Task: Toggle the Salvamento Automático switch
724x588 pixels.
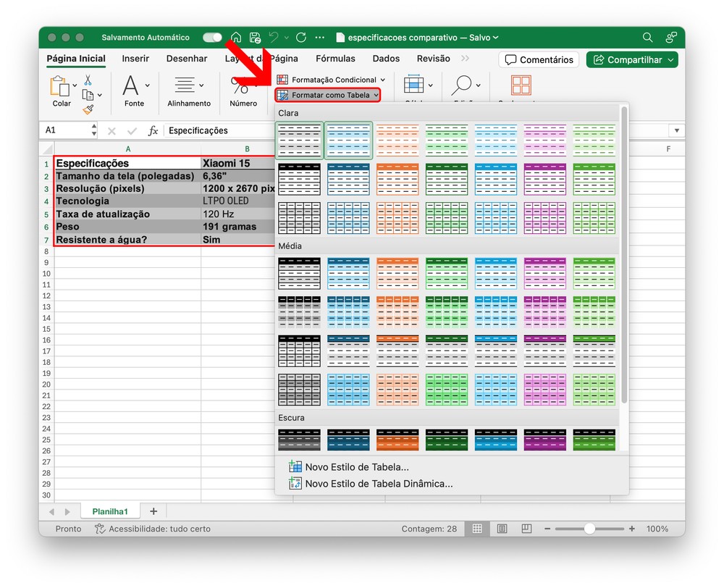Action: pyautogui.click(x=212, y=38)
